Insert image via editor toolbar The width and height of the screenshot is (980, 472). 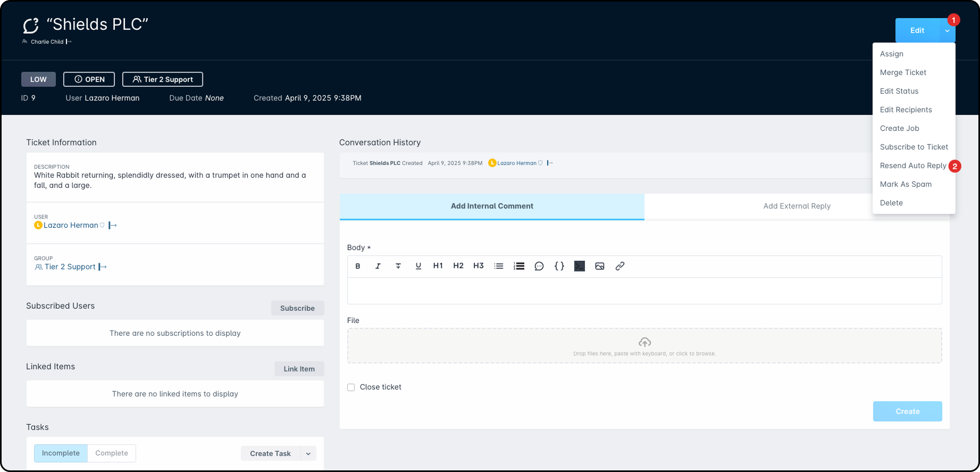click(x=600, y=266)
